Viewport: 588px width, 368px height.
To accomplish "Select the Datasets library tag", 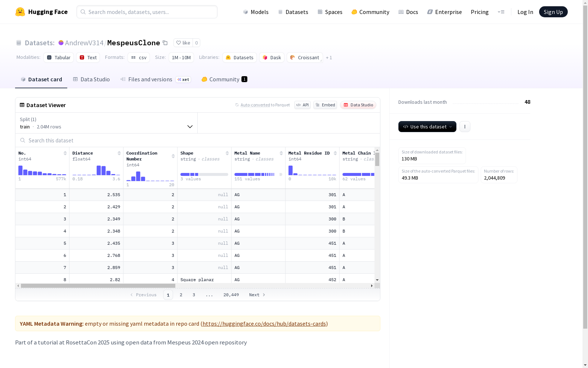I will coord(240,57).
